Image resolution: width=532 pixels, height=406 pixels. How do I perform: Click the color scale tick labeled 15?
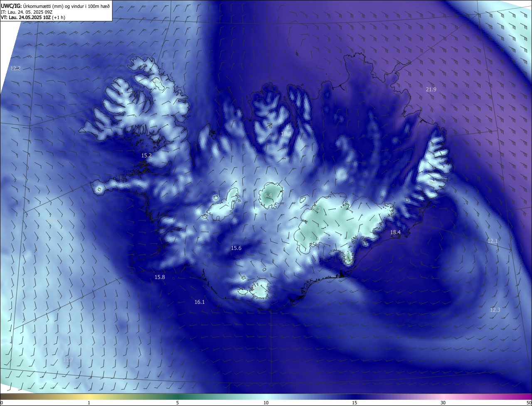[355, 403]
